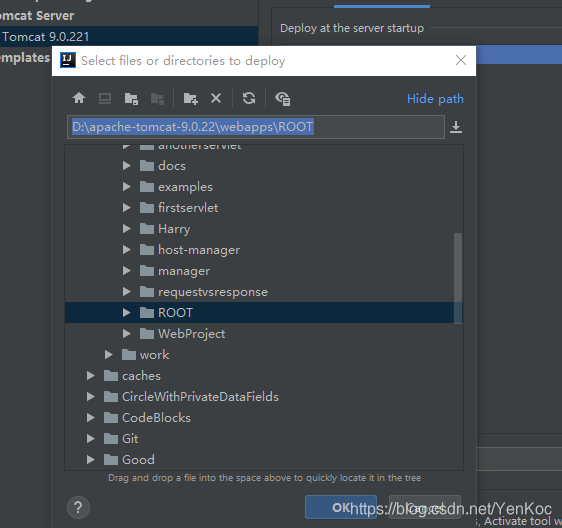
Task: Click the Delete toolbar icon
Action: point(216,98)
